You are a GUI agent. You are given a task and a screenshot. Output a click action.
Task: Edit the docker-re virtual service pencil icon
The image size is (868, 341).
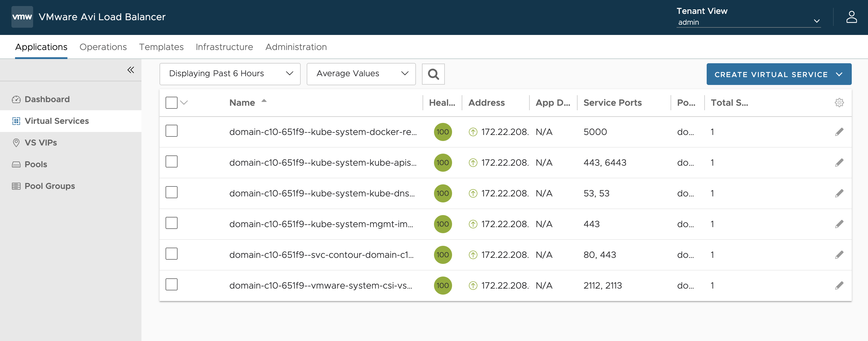click(839, 132)
